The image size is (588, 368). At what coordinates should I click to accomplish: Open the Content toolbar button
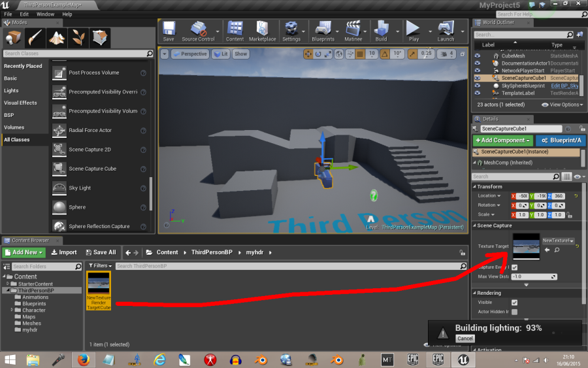point(235,31)
